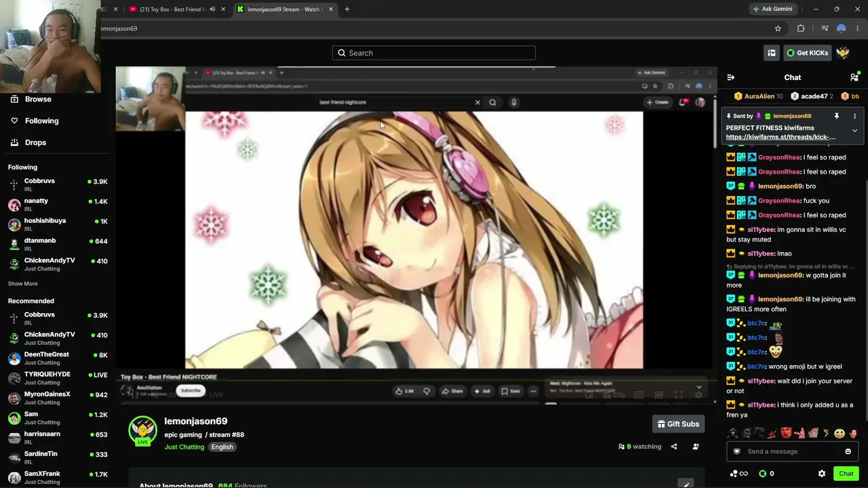
Task: Open Browse in the Kick sidebar
Action: 38,99
